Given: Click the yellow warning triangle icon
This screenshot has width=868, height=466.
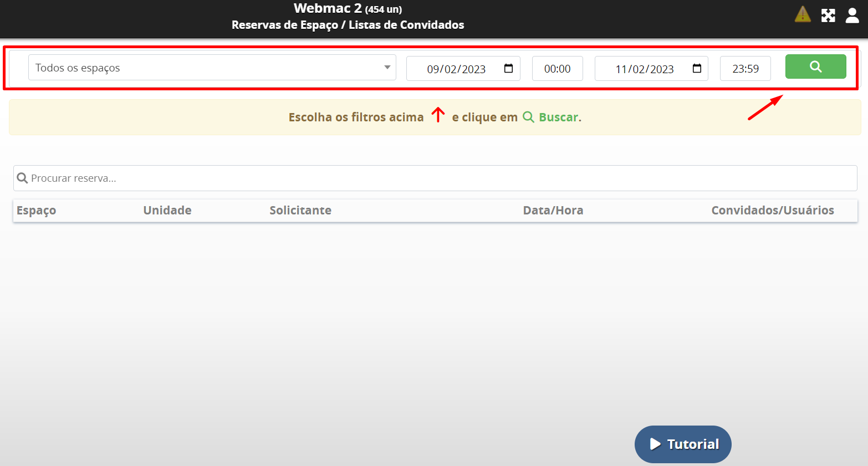Looking at the screenshot, I should pos(802,14).
